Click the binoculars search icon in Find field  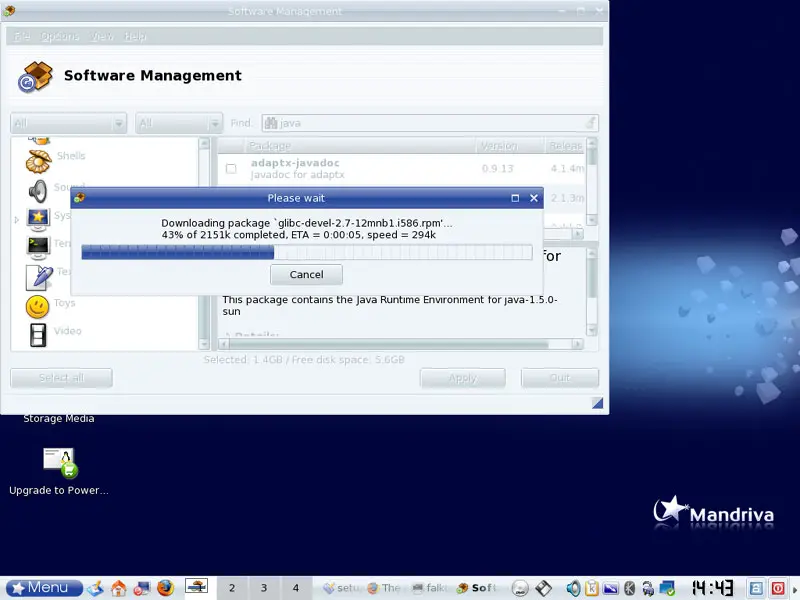(x=270, y=123)
